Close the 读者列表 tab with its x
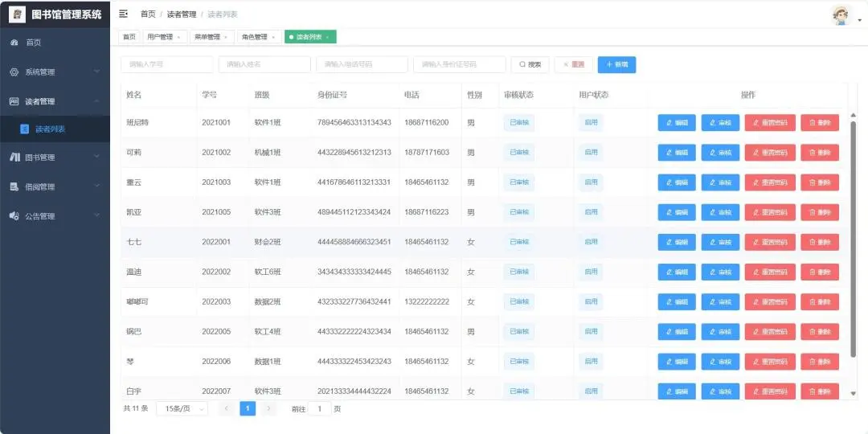Screen dimensions: 868x434 coord(327,37)
